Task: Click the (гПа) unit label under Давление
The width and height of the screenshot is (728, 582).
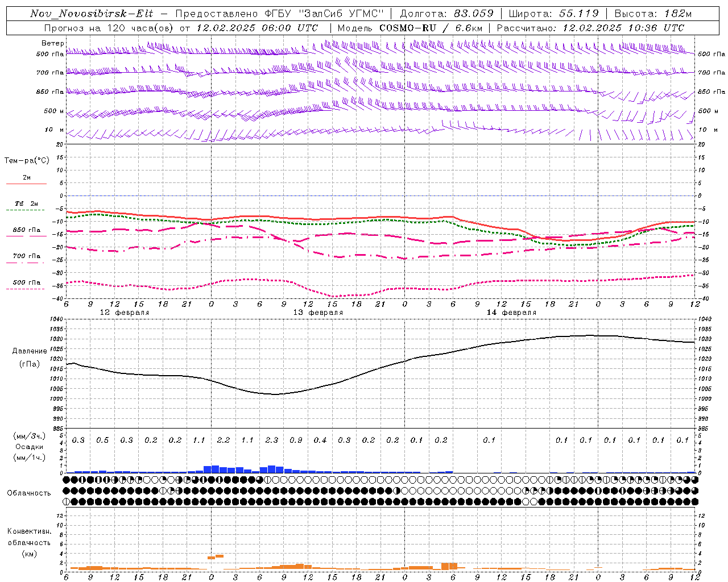Action: 30,364
